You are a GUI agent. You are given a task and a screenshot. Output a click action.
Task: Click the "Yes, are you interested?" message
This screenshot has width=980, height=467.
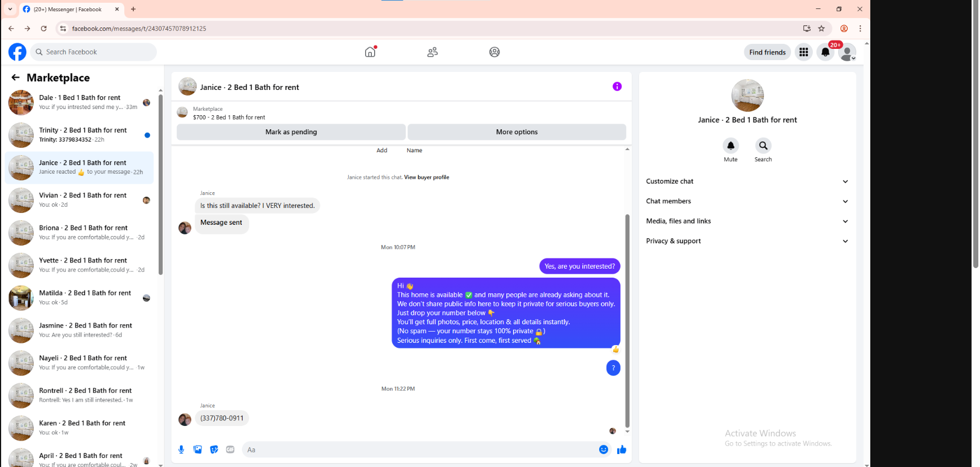[x=579, y=266]
